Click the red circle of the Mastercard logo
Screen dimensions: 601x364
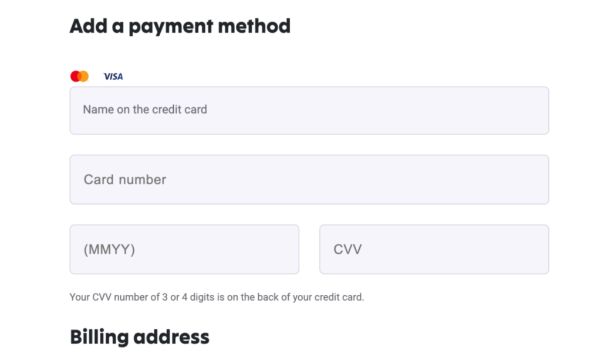76,76
